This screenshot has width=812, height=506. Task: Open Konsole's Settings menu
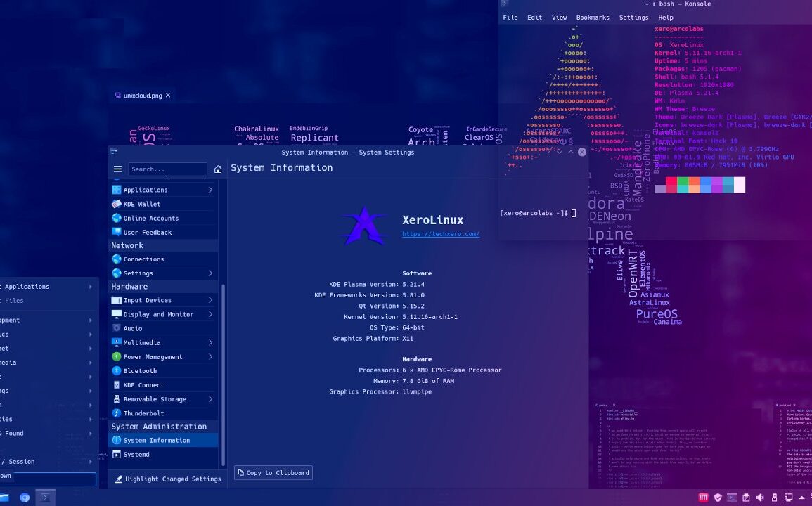633,18
